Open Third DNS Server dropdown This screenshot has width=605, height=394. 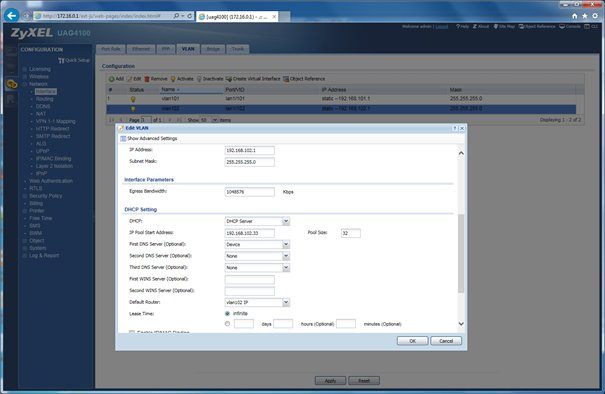(x=286, y=268)
